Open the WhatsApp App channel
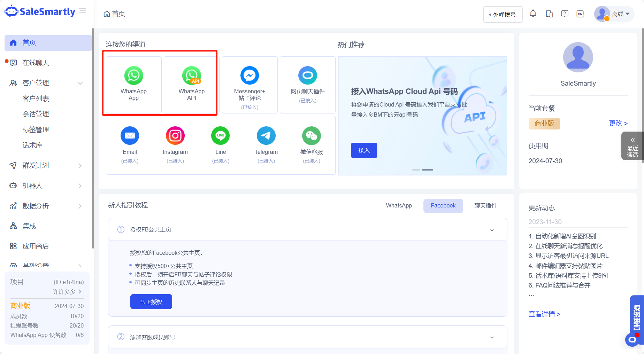The image size is (644, 354). 134,84
